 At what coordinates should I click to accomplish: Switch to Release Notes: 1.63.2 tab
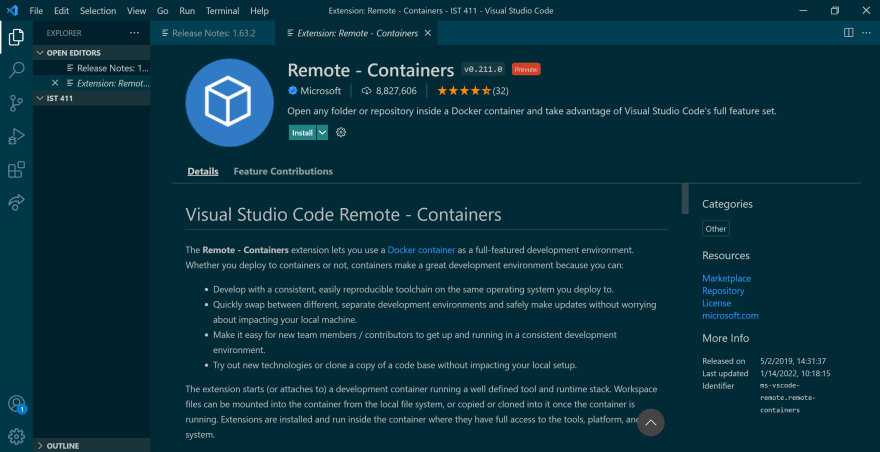point(213,33)
